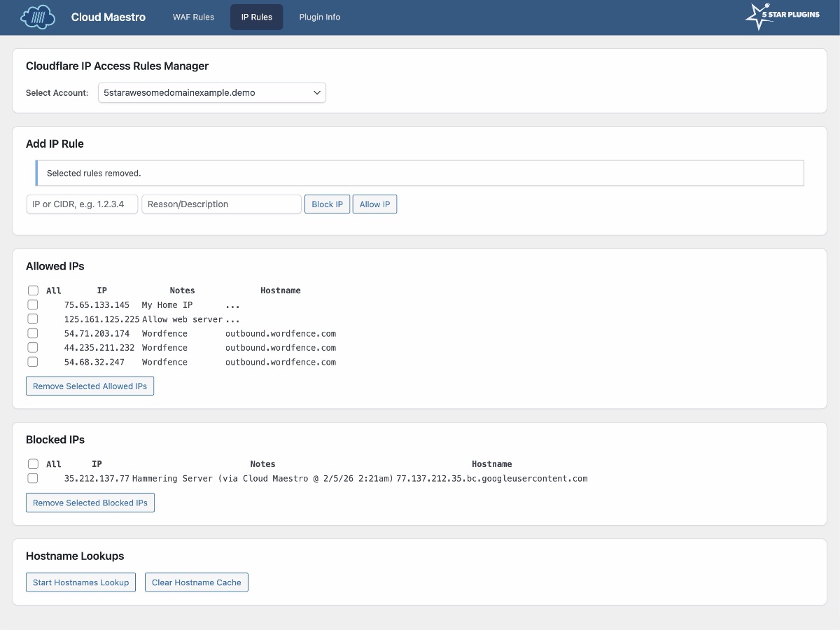
Task: Select the checkbox for 44.235.211.232
Action: 33,347
